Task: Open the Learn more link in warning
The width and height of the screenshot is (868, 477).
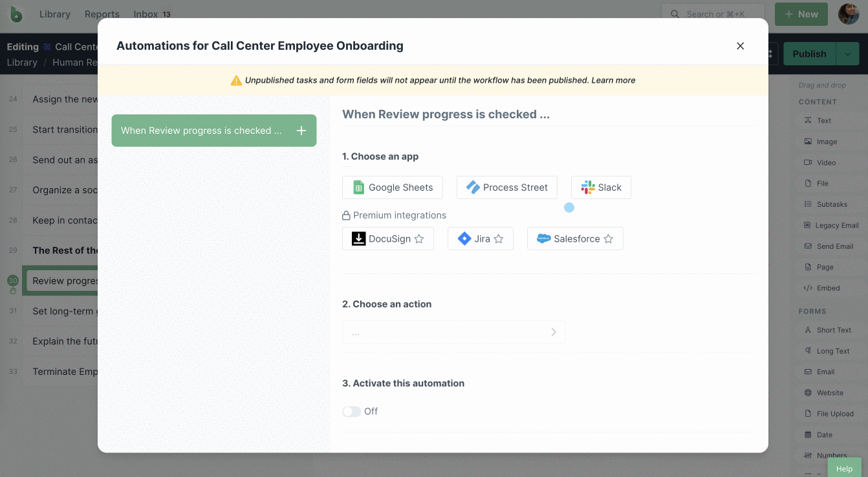Action: 613,80
